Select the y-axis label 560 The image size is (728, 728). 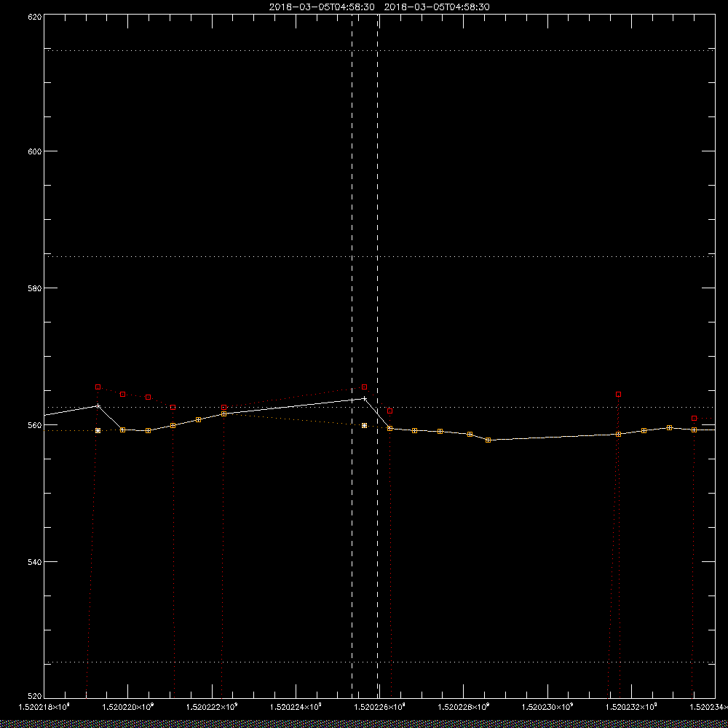[x=35, y=425]
